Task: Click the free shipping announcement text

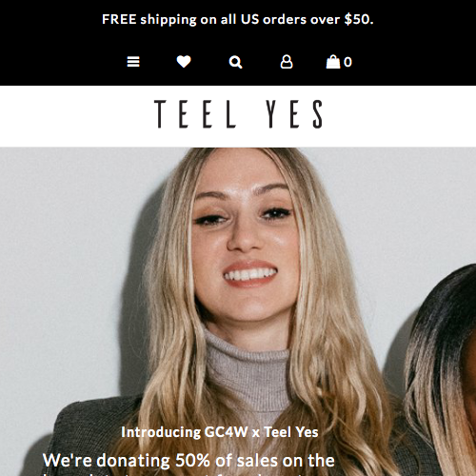Action: (x=238, y=19)
